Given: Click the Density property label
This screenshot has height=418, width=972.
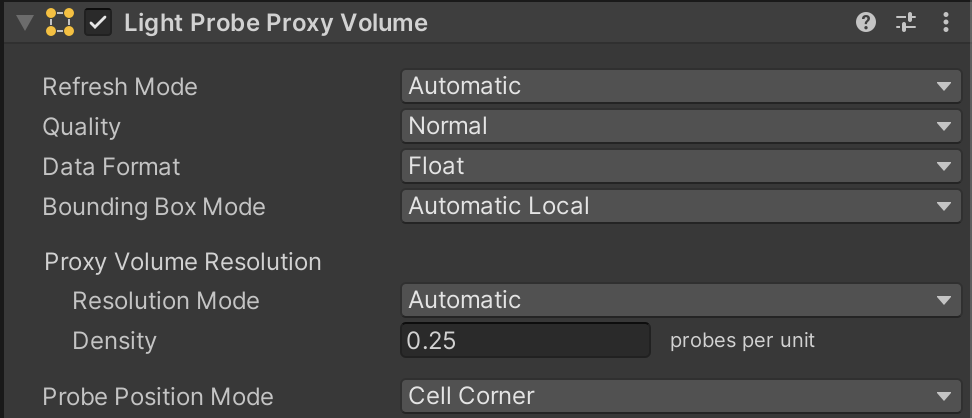Looking at the screenshot, I should (x=114, y=341).
